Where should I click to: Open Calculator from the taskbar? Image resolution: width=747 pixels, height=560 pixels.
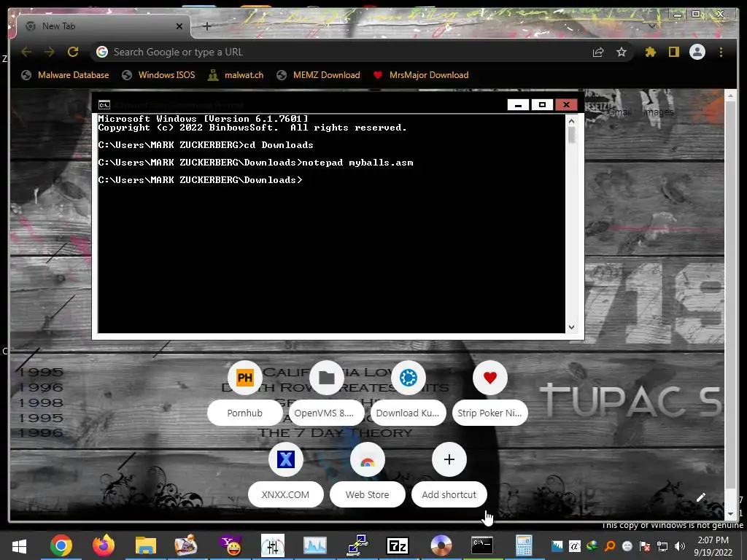point(524,545)
